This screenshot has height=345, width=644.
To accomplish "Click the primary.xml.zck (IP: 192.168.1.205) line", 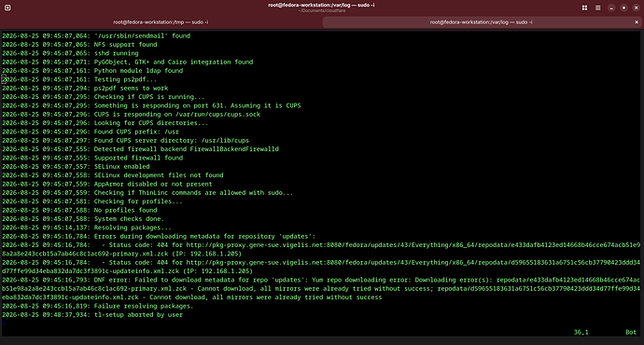I will (121, 254).
